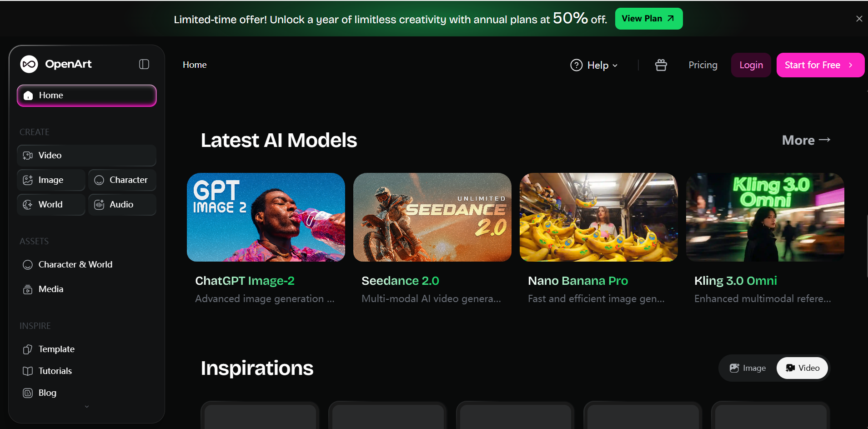868x429 pixels.
Task: Click the World globe icon in Create
Action: (28, 205)
